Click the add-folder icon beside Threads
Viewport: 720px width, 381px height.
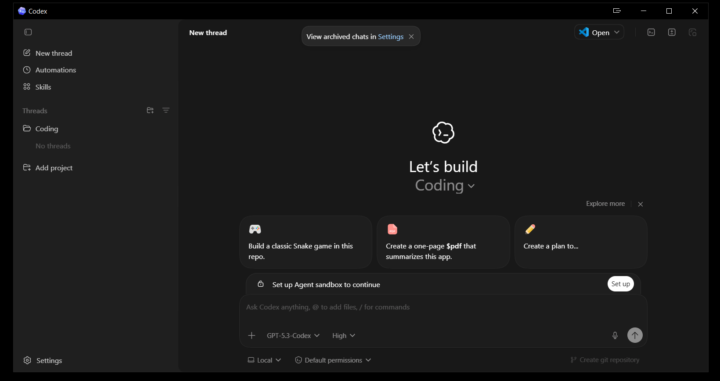click(150, 111)
